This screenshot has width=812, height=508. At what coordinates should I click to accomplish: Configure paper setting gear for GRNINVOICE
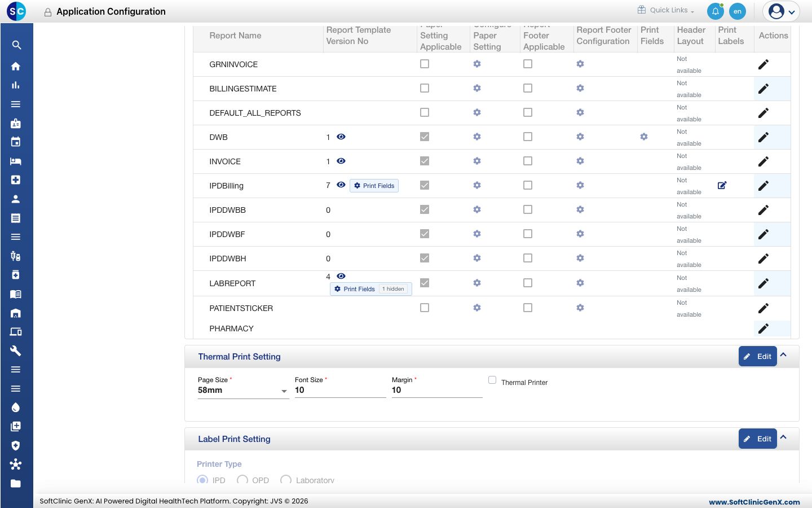[x=477, y=64]
